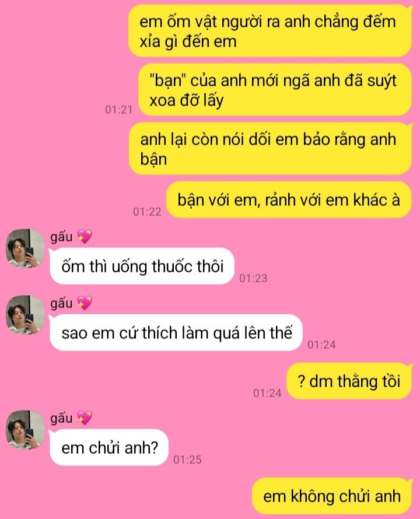This screenshot has width=420, height=519.
Task: Click the 01:25 timestamp
Action: click(187, 460)
